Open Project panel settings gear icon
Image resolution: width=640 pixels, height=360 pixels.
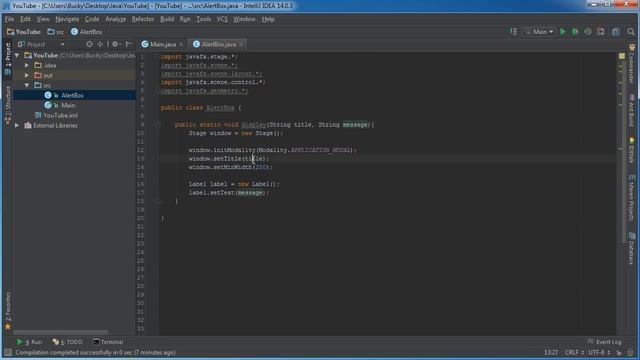point(116,44)
